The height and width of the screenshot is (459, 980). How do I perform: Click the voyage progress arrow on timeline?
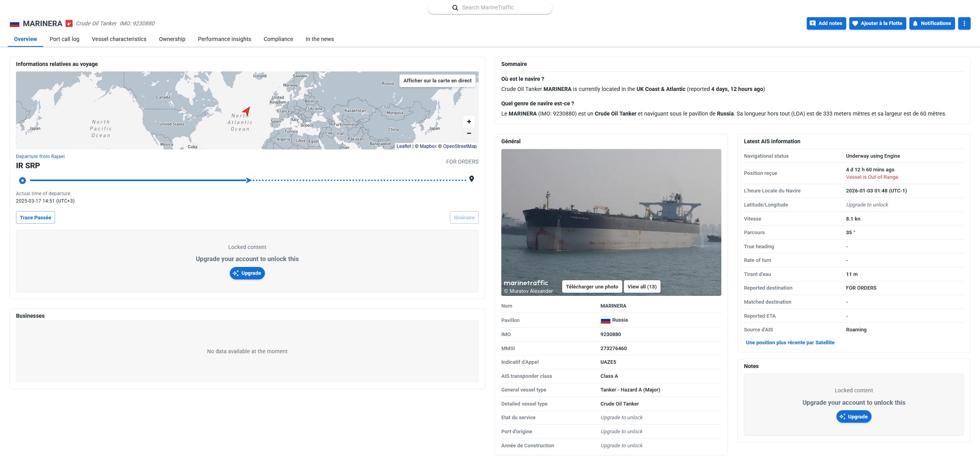coord(249,180)
